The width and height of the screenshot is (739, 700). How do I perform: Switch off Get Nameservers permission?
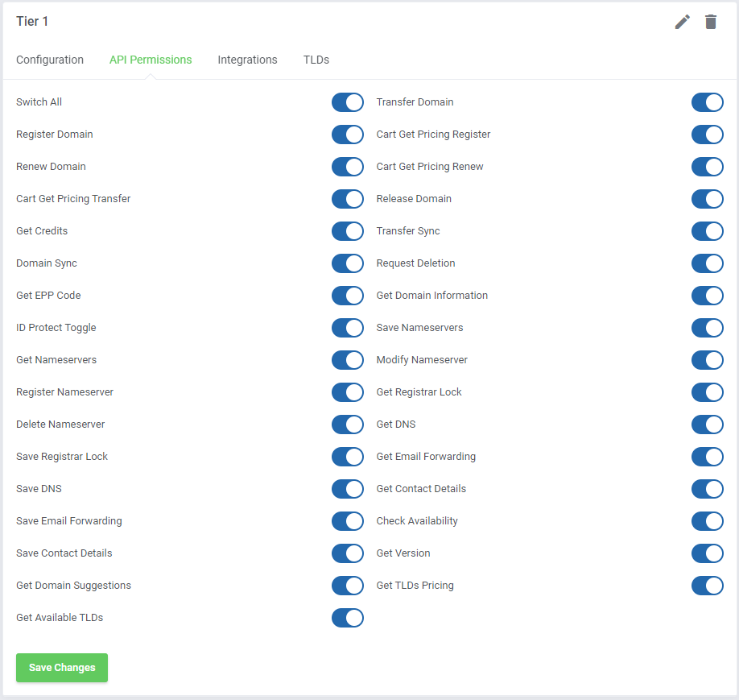point(347,360)
